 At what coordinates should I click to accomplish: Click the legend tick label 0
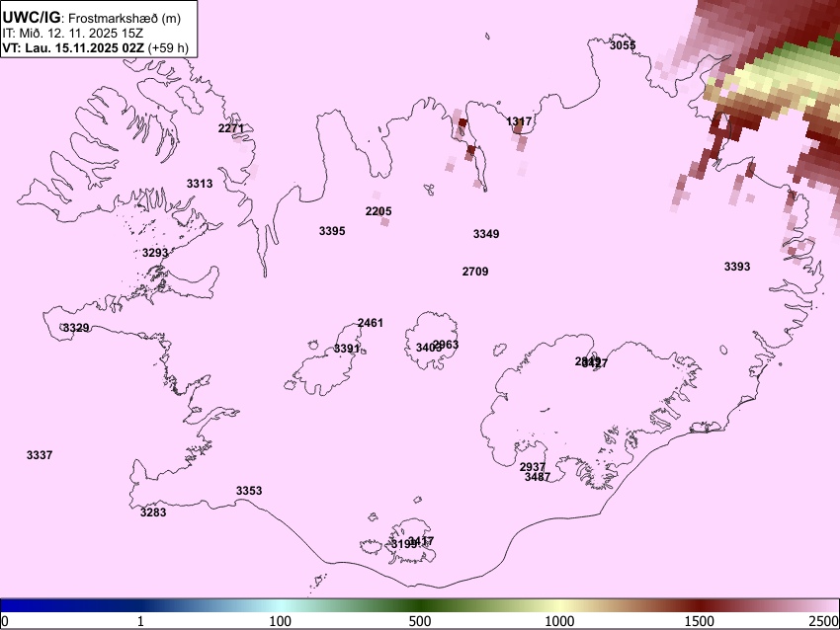point(5,621)
